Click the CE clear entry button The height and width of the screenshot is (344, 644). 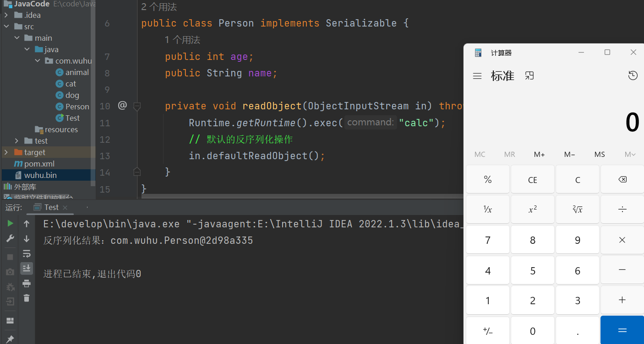[533, 179]
